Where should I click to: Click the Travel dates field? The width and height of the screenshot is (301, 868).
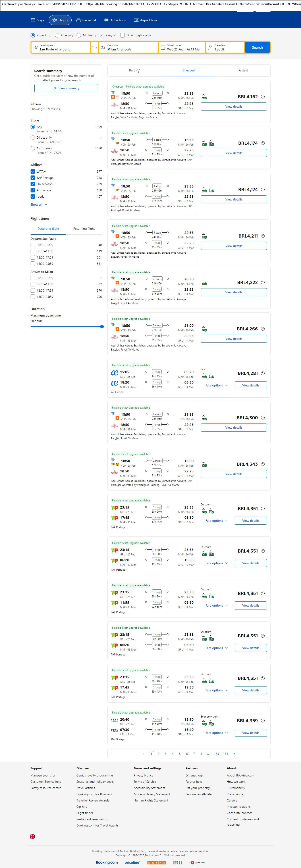[x=182, y=48]
